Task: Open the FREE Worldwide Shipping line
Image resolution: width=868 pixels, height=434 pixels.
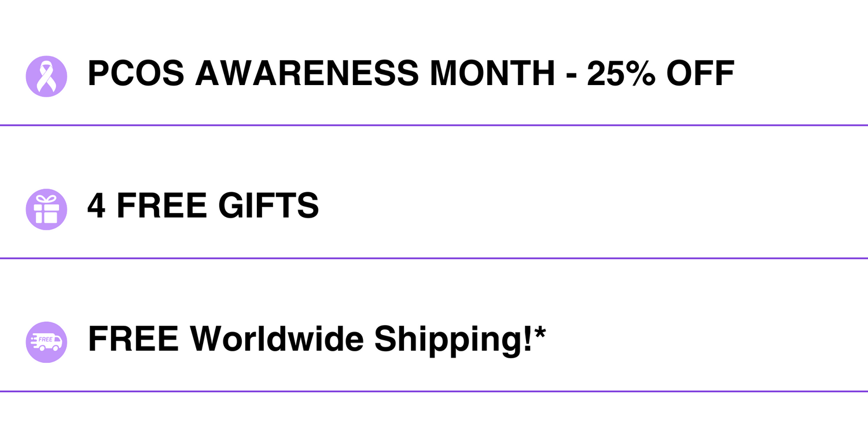Action: click(317, 340)
